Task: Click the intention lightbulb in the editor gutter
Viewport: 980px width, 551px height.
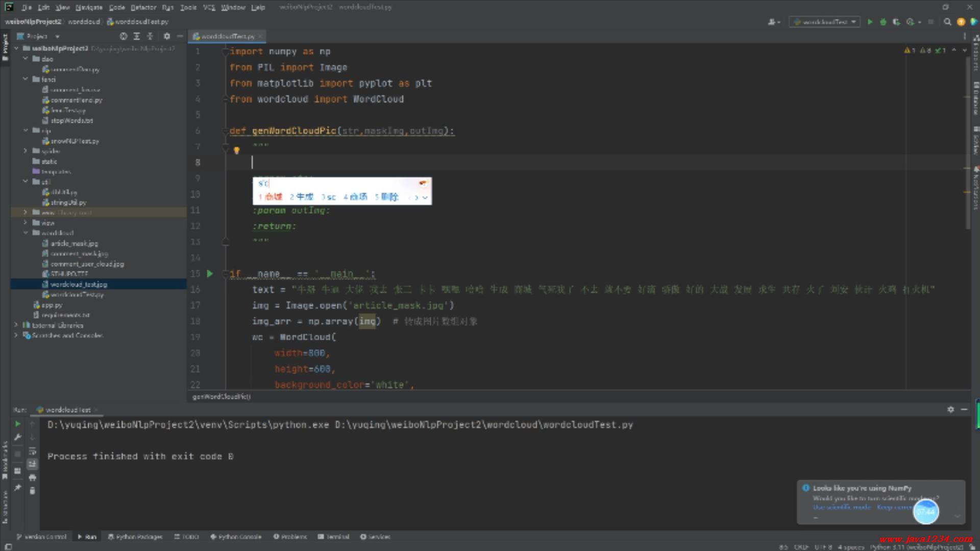Action: (236, 151)
